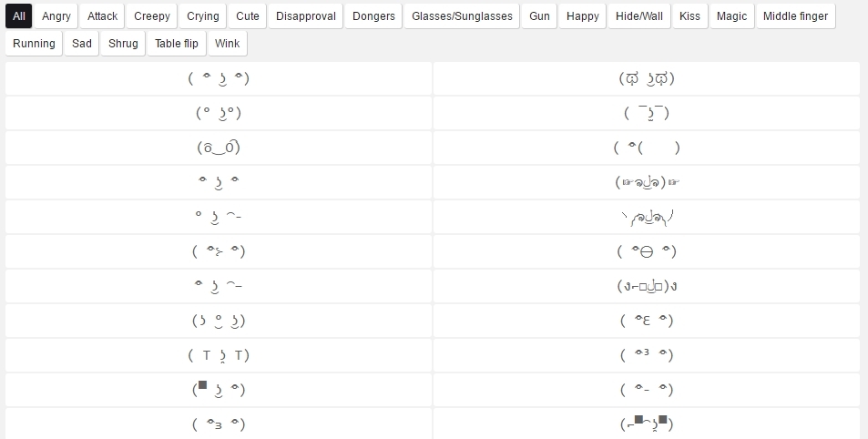868x439 pixels.
Task: Choose the Shrug category
Action: coord(123,44)
